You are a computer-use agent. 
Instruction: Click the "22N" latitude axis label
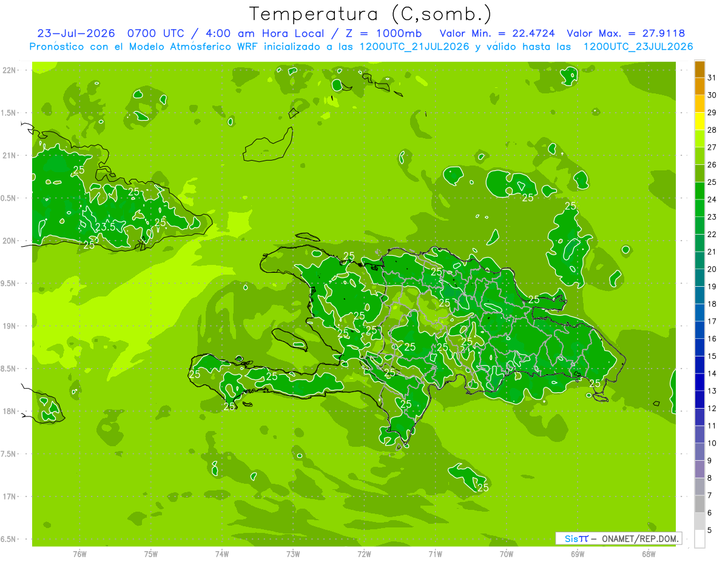pyautogui.click(x=8, y=70)
